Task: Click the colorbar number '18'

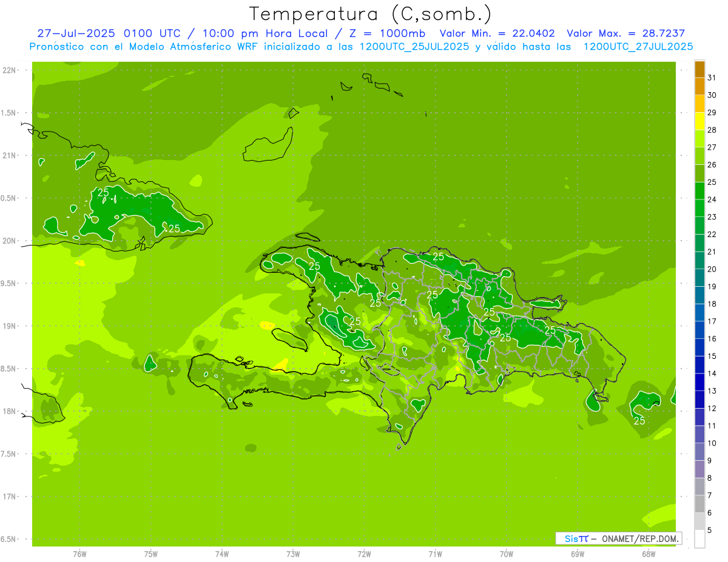Action: pyautogui.click(x=712, y=304)
